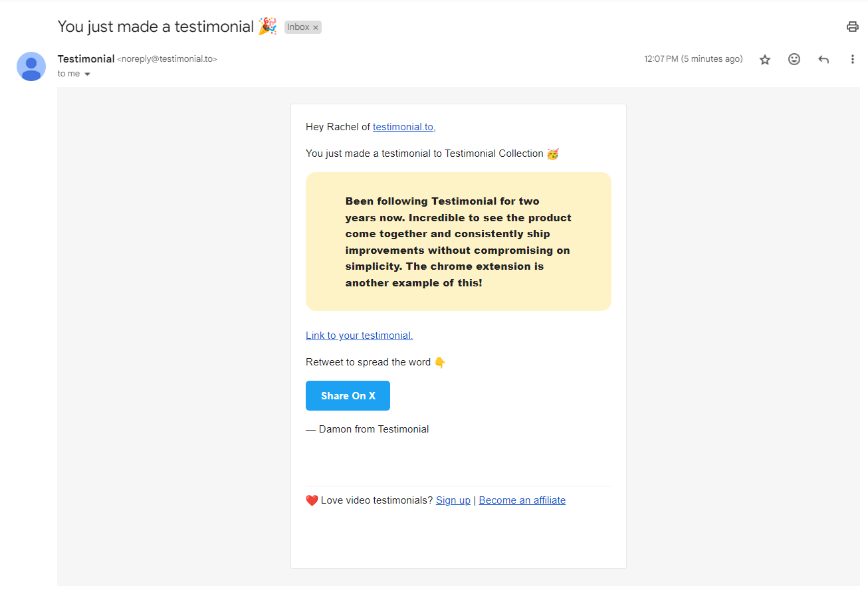Click the sender's profile avatar
Image resolution: width=868 pixels, height=596 pixels.
point(31,66)
